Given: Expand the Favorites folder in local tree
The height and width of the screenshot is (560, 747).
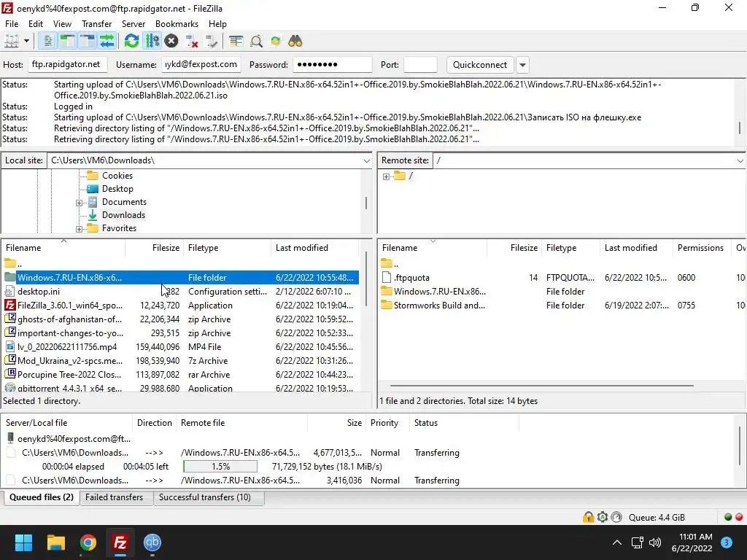Looking at the screenshot, I should pos(79,229).
